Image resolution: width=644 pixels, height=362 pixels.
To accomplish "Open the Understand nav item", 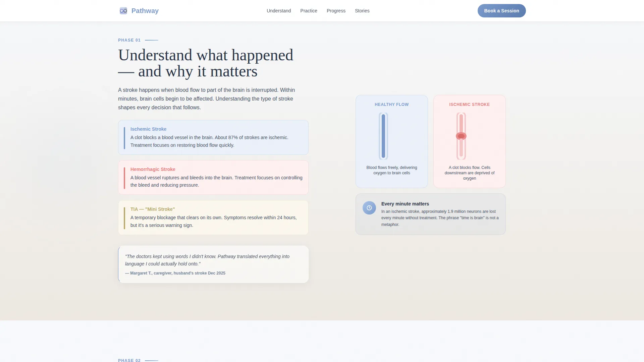I will 279,11.
